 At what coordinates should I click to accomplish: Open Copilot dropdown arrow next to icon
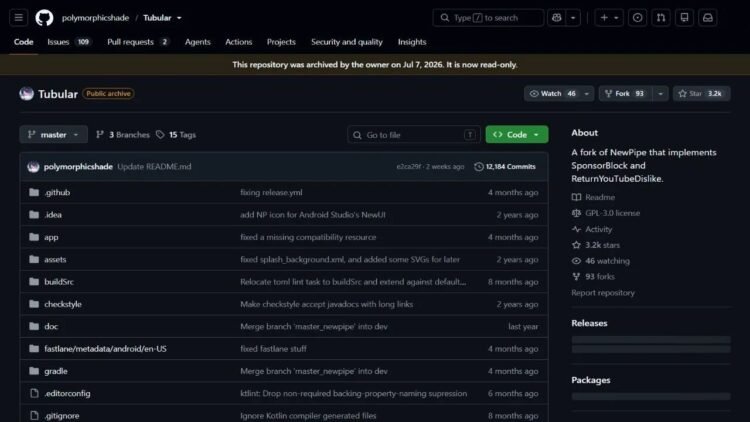pyautogui.click(x=573, y=18)
